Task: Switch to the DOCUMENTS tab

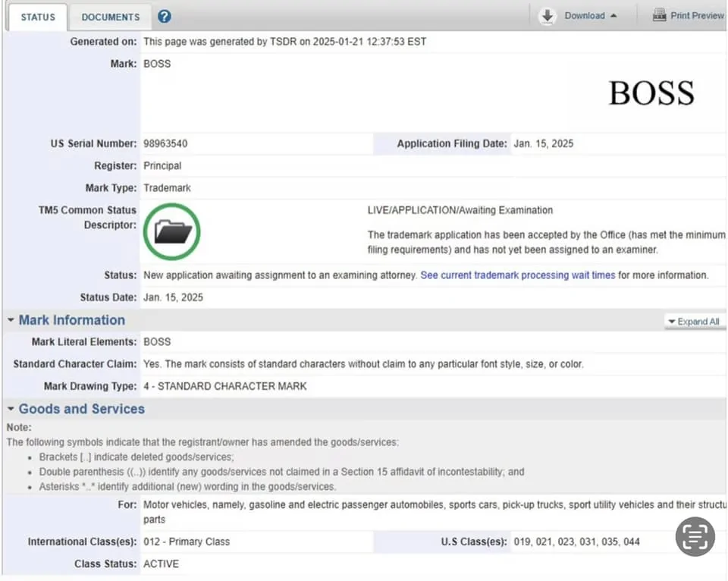Action: pos(111,17)
